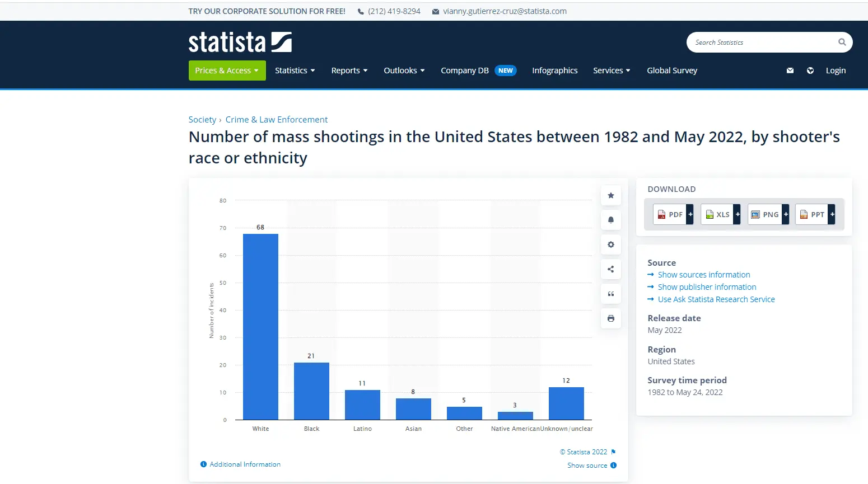Viewport: 868px width, 484px height.
Task: Click the star favorite icon beside chart
Action: [x=610, y=195]
